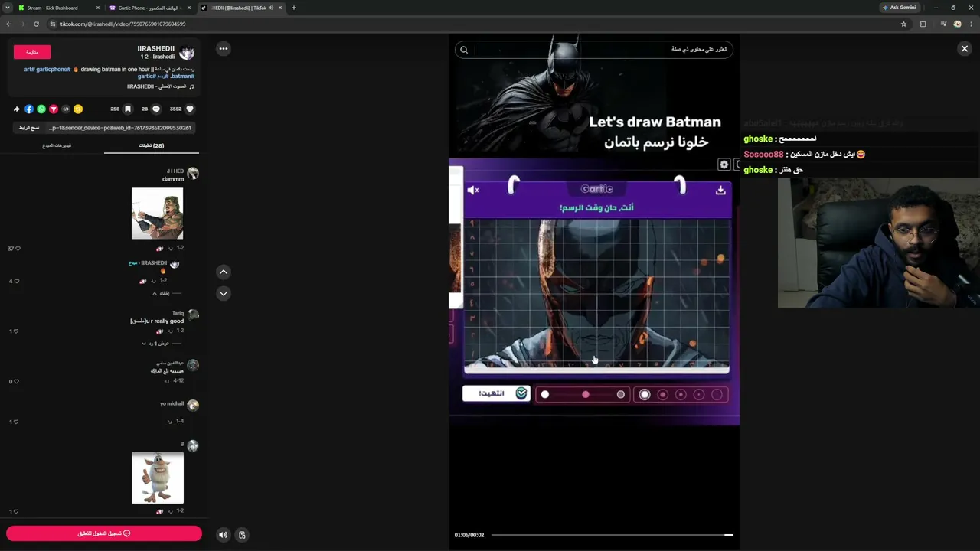
Task: Open the browser extensions puzzle icon
Action: pos(923,24)
